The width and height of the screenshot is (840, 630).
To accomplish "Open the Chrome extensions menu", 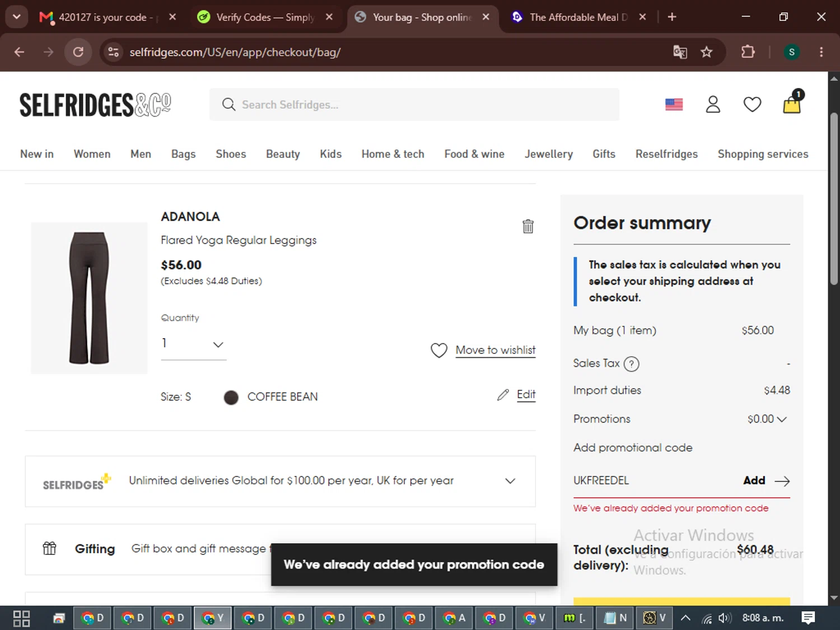I will [748, 52].
